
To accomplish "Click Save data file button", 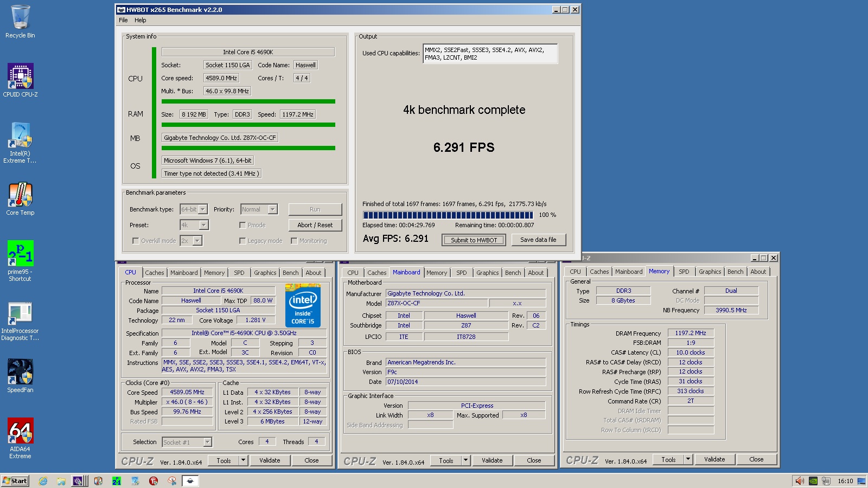I will [538, 240].
